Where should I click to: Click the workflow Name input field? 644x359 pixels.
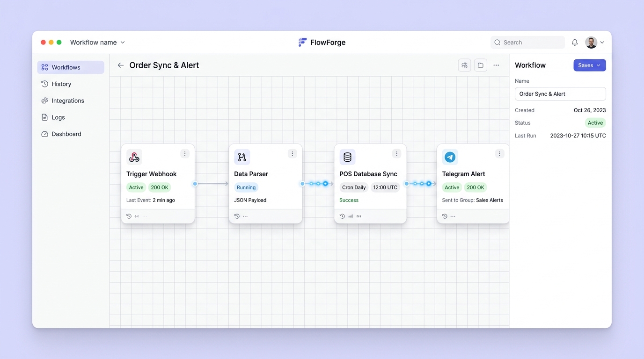[x=560, y=94]
